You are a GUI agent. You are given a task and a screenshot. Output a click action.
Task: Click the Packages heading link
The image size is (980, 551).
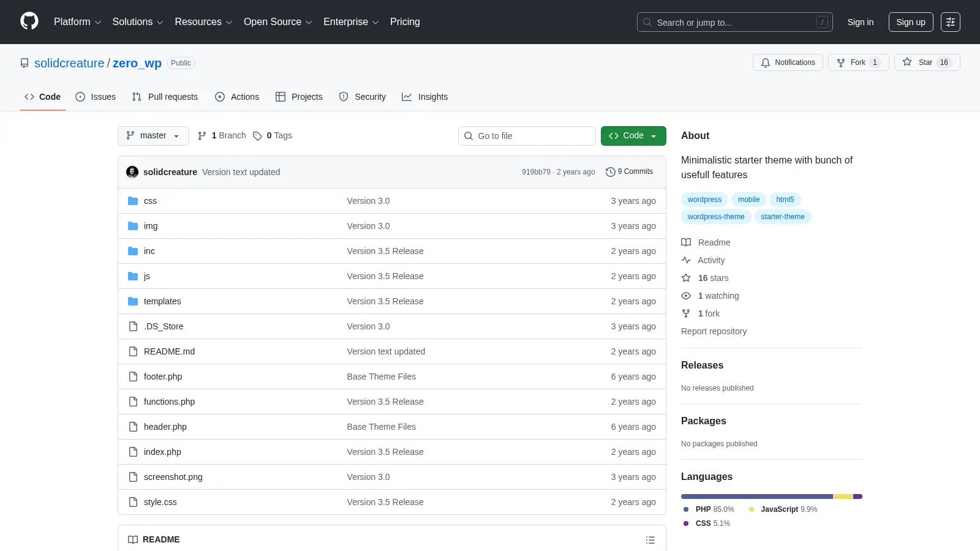pos(704,421)
